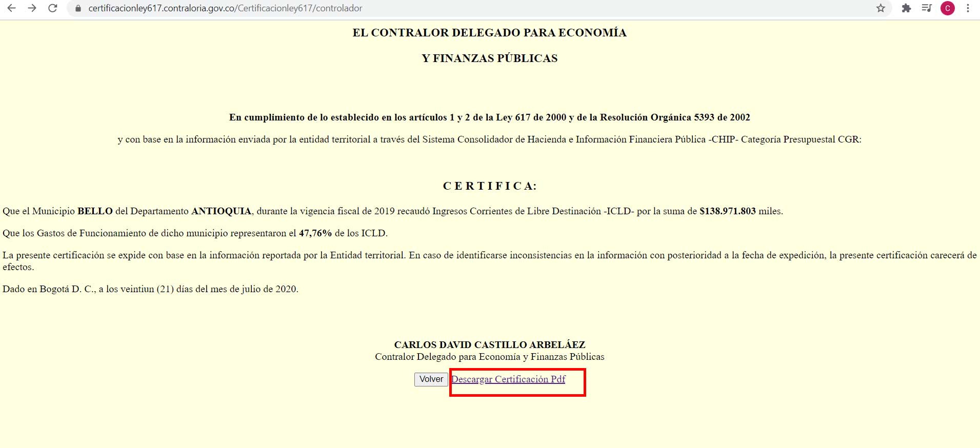Click the $138.971.803 amount text
This screenshot has height=448, width=980.
tap(727, 211)
